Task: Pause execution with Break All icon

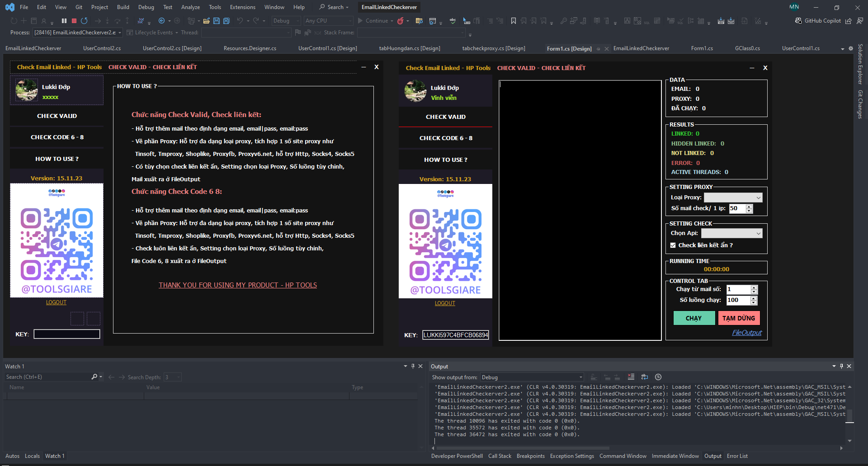Action: (64, 21)
